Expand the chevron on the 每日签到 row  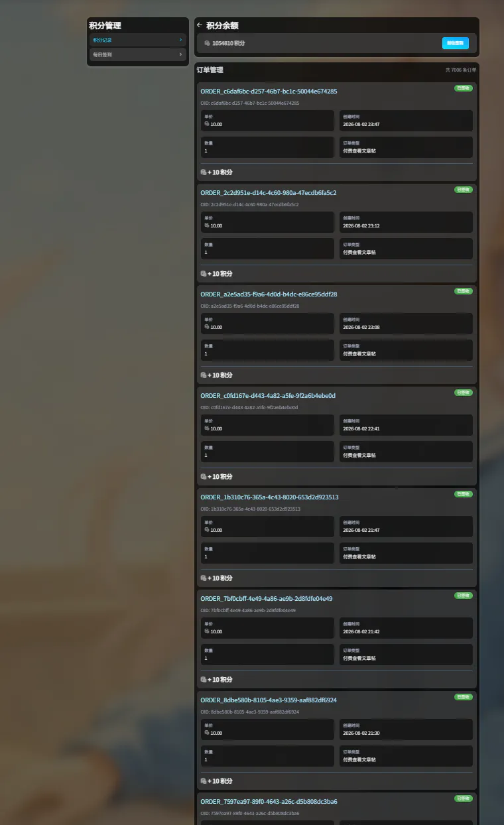180,54
